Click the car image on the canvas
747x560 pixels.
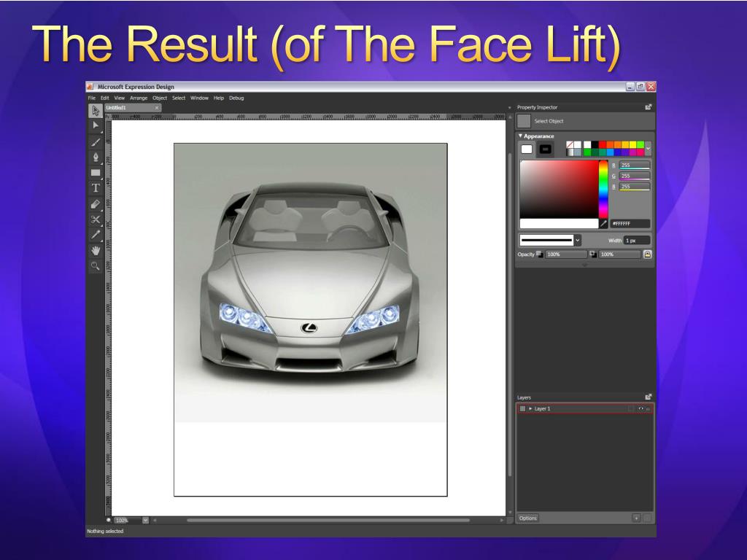click(310, 283)
